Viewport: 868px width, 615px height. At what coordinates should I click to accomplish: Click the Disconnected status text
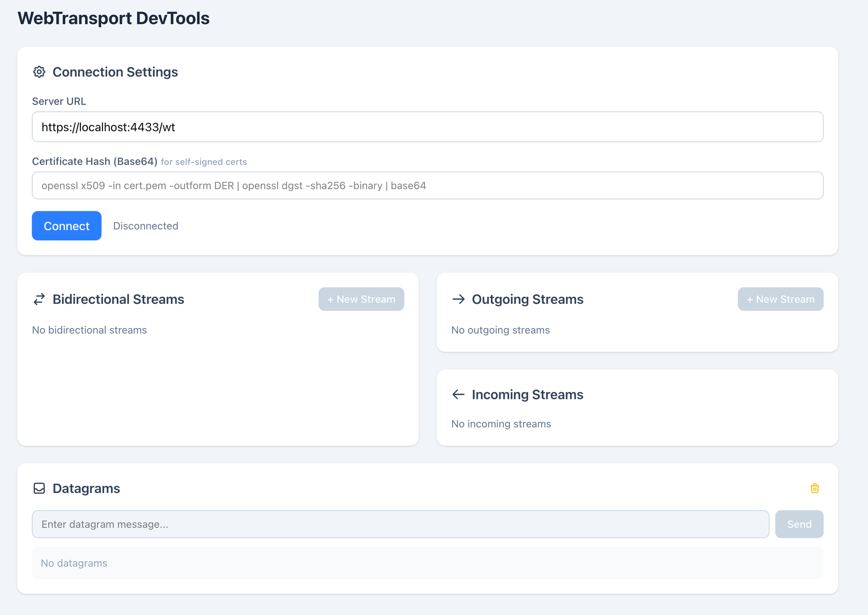click(x=146, y=226)
